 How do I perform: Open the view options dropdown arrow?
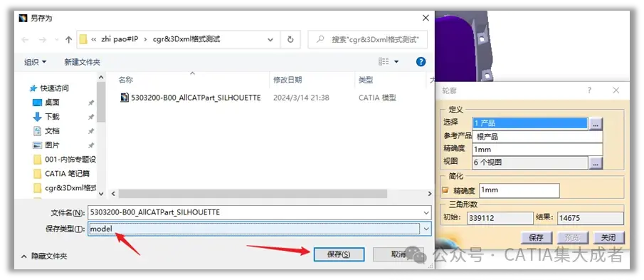coord(396,62)
